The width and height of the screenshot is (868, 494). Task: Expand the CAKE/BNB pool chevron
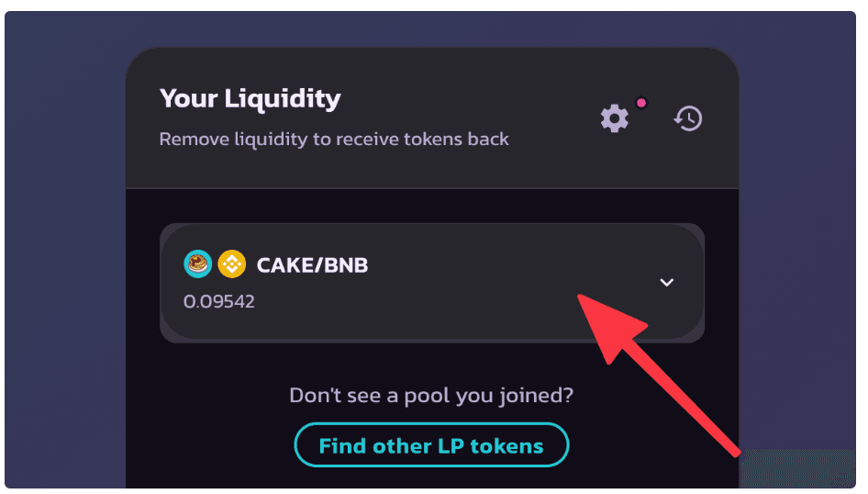tap(667, 283)
